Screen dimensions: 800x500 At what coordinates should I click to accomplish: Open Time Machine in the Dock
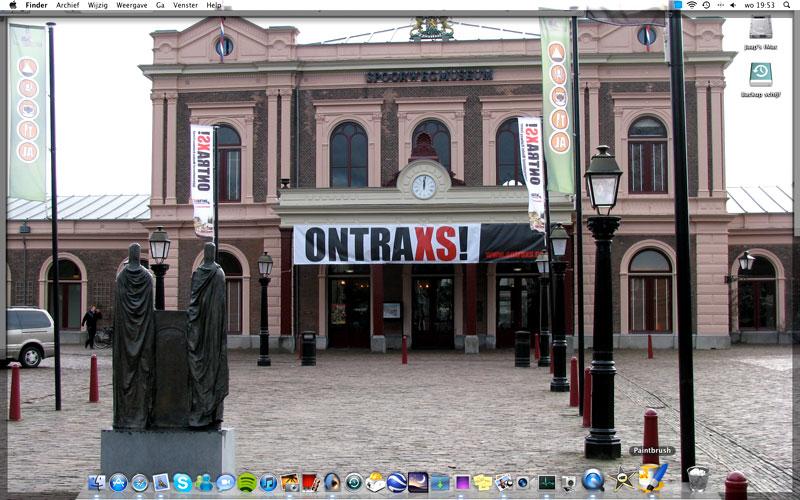point(354,482)
